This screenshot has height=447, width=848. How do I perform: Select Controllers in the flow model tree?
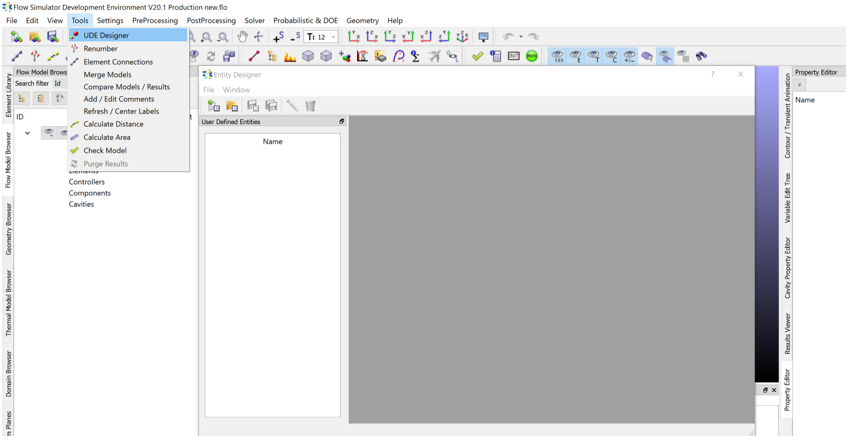pyautogui.click(x=86, y=182)
